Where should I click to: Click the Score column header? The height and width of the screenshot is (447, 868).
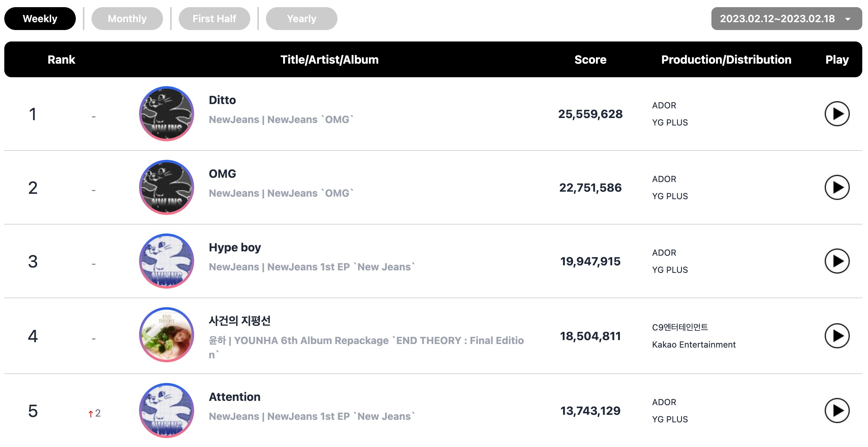[590, 59]
